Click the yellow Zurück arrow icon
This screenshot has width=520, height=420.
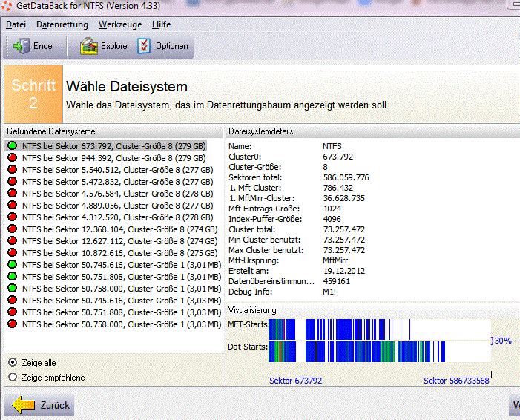click(24, 405)
